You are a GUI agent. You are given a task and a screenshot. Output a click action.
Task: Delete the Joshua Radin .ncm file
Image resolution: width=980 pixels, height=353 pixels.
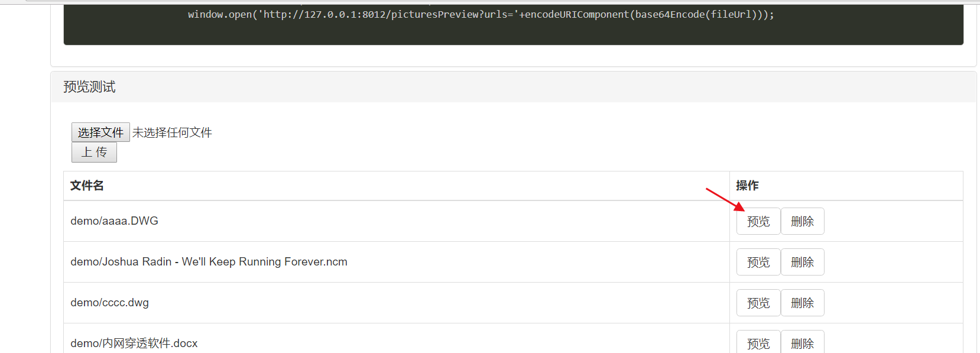[x=802, y=261]
